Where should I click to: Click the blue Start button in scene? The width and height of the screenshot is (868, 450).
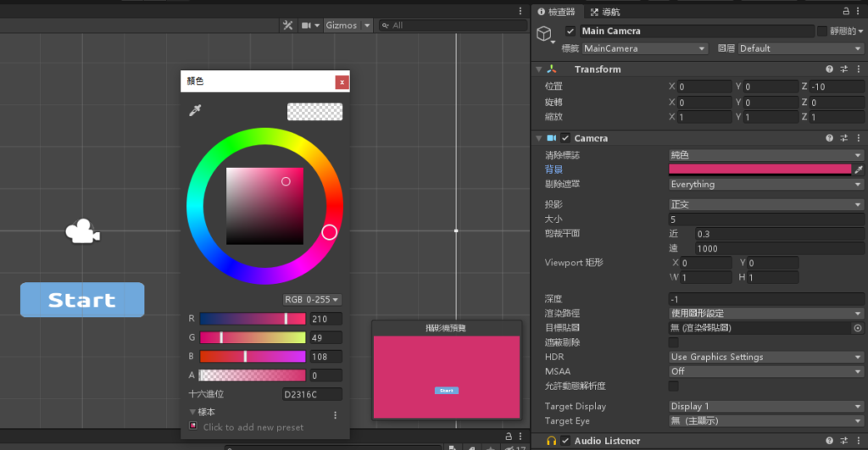[82, 300]
